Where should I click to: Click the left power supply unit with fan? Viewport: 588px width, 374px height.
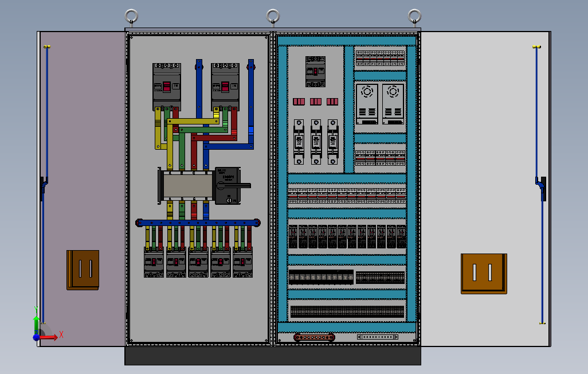click(x=367, y=104)
